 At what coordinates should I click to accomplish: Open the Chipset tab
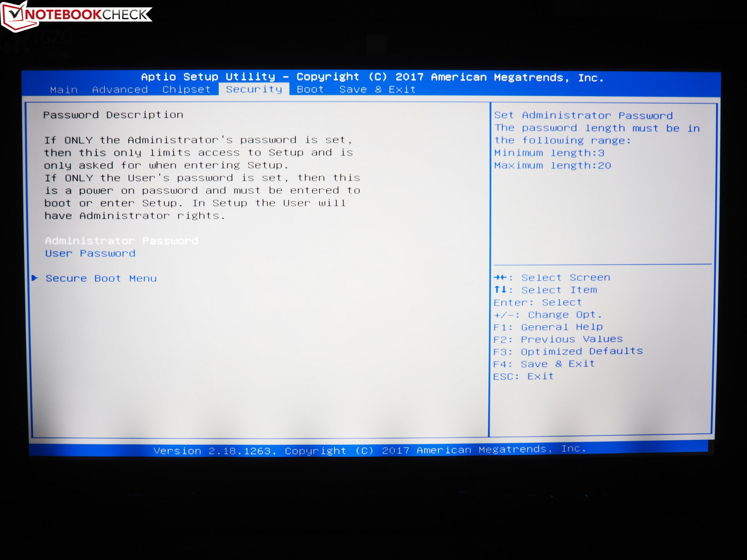coord(186,90)
